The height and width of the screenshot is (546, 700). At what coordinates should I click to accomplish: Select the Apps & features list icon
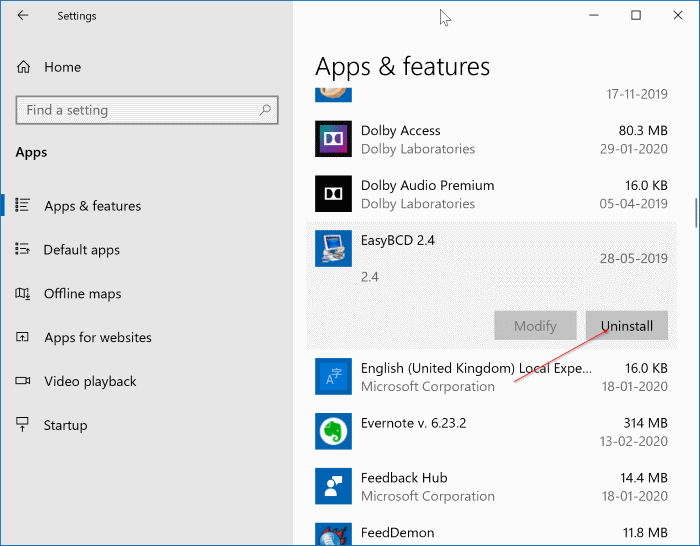(22, 205)
